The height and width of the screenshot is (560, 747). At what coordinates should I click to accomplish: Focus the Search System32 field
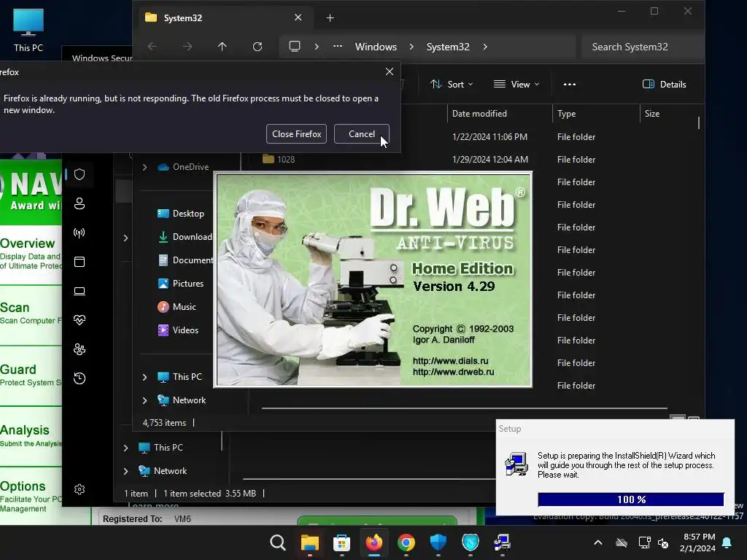pyautogui.click(x=642, y=47)
